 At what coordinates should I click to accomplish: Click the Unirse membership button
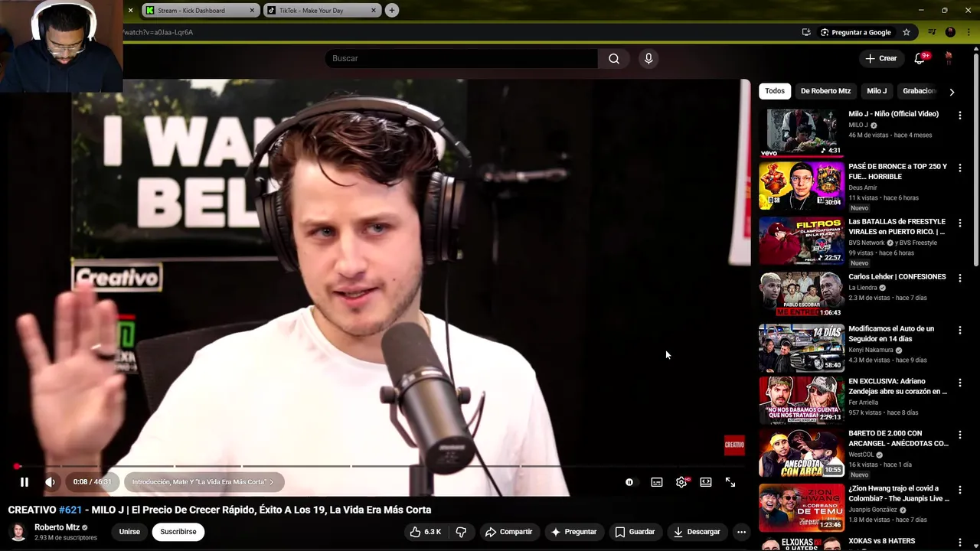129,532
